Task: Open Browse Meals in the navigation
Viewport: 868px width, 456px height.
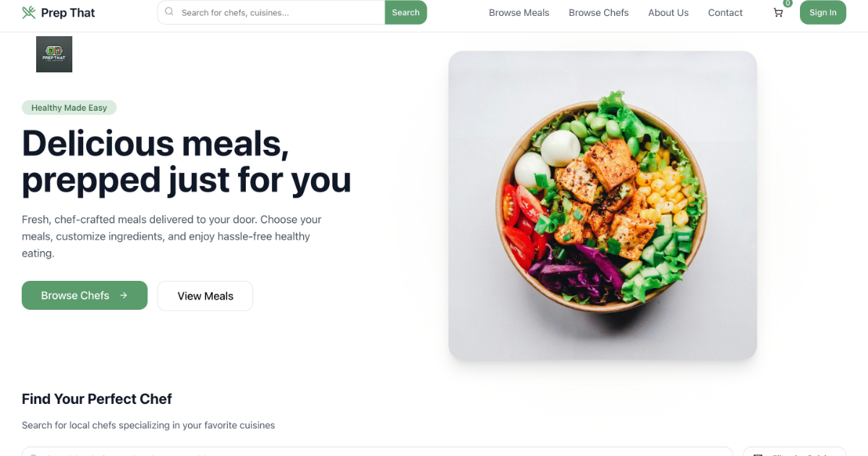Action: 519,12
